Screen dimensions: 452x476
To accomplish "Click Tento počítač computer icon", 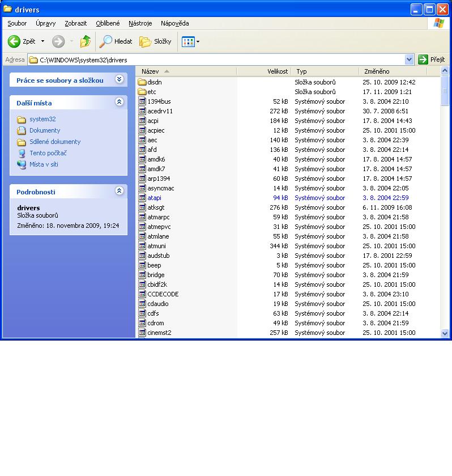I will point(22,153).
